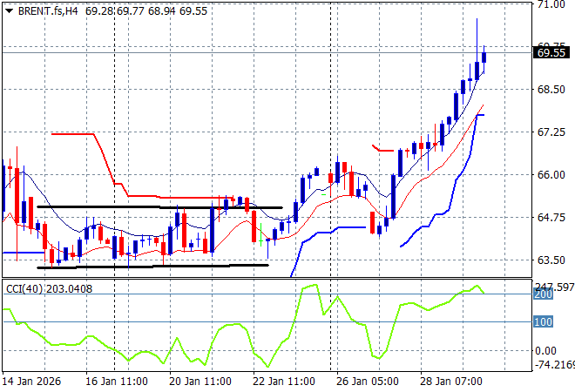Click the latest blue candle at right edge
This screenshot has width=575, height=392.
click(484, 57)
